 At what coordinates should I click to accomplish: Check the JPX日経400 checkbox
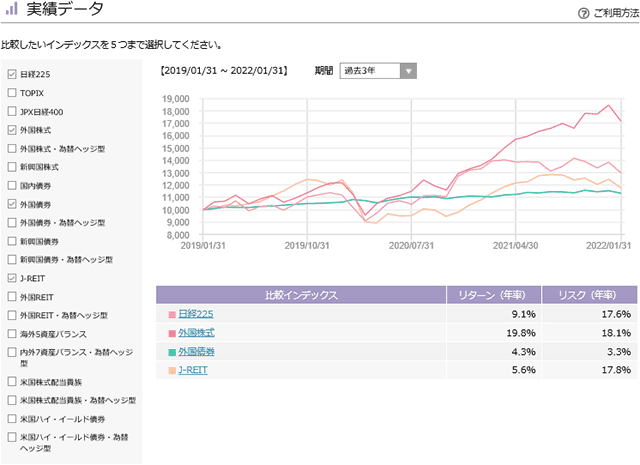tap(12, 111)
